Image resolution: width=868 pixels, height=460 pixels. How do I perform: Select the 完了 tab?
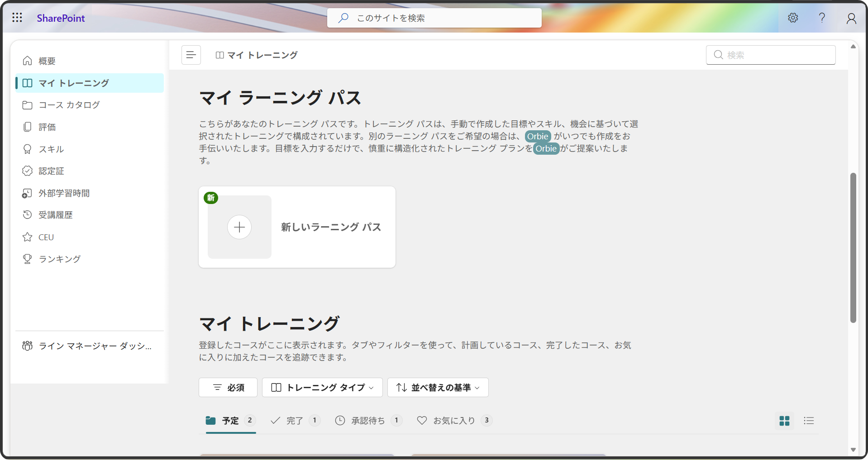tap(296, 421)
